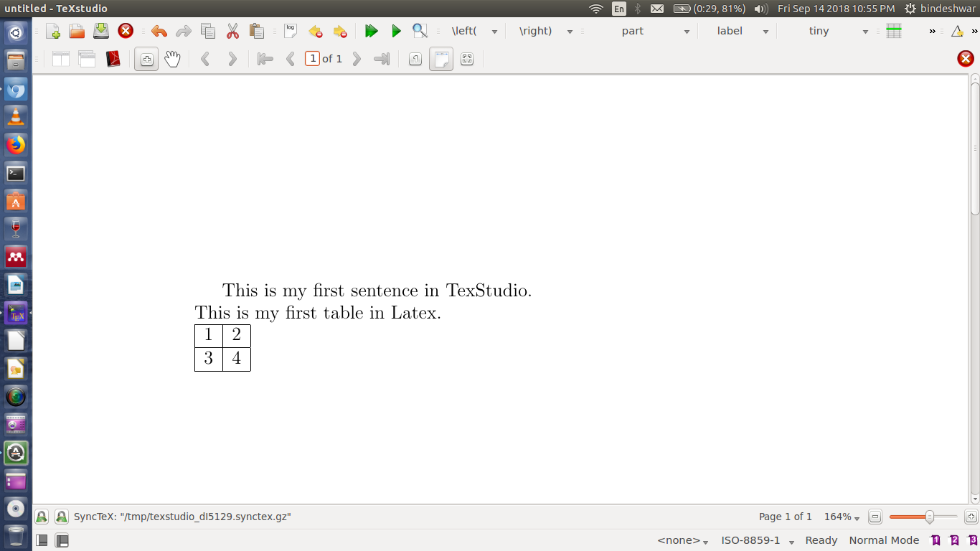Go back in PDF view history

click(x=205, y=59)
